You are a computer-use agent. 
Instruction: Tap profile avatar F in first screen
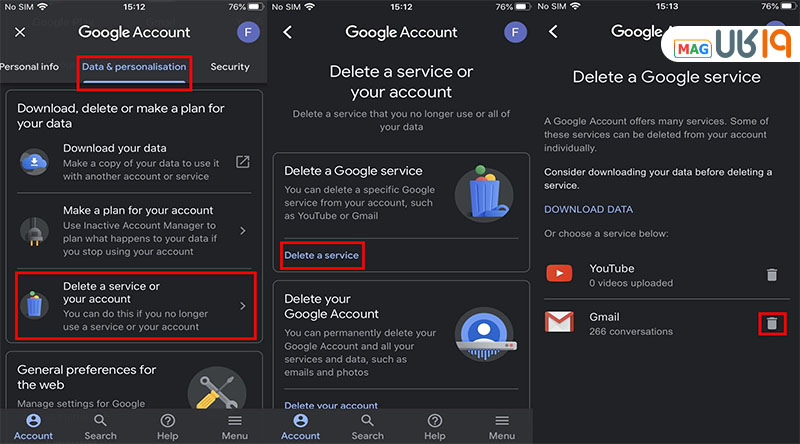click(x=248, y=32)
